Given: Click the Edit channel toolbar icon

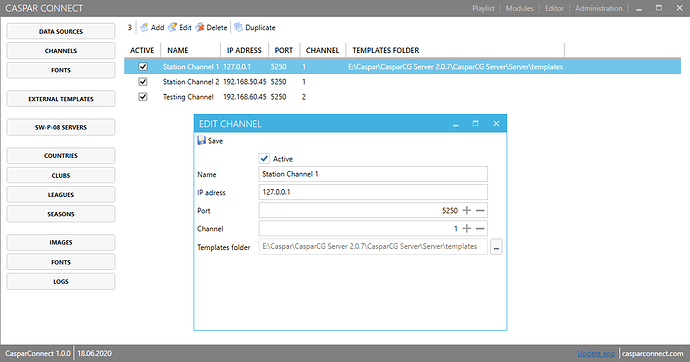Looking at the screenshot, I should coord(172,27).
